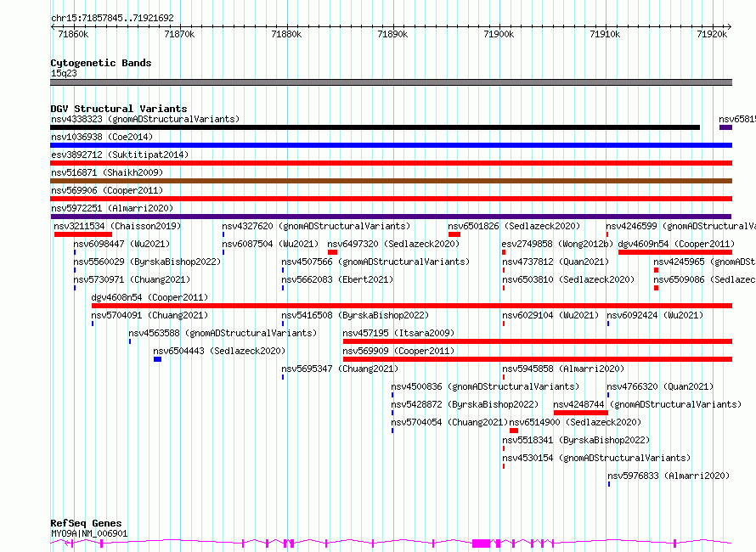Open nsv569906 (Cooper2011) variant label
Image resolution: width=756 pixels, height=552 pixels.
(x=107, y=190)
